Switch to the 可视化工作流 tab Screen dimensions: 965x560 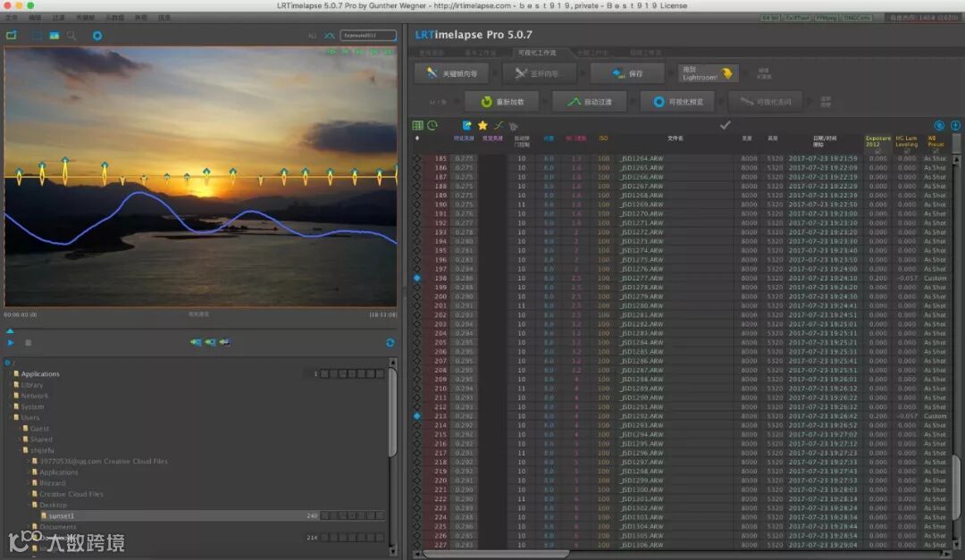tap(539, 53)
